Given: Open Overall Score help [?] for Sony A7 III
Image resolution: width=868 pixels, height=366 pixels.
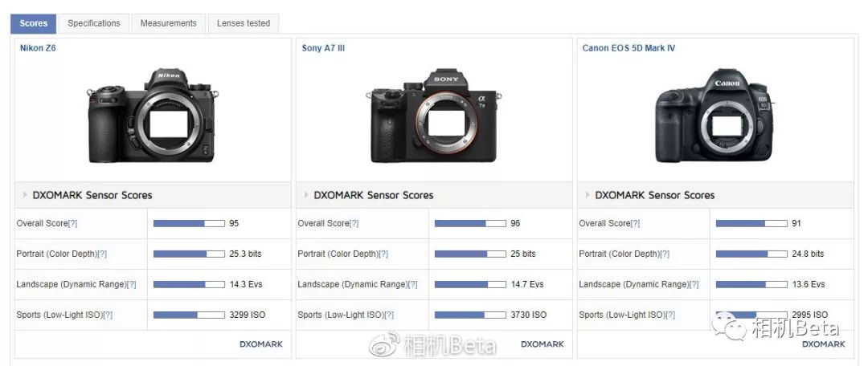Looking at the screenshot, I should pos(354,223).
